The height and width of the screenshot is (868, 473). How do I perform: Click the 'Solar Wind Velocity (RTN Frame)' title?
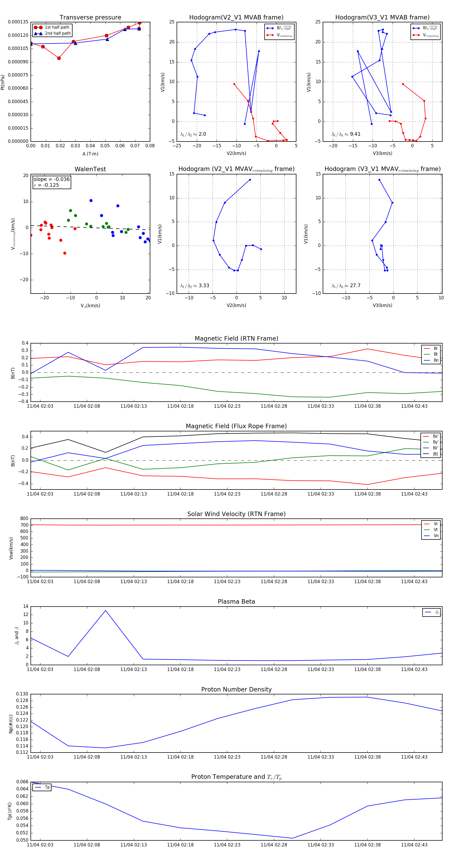click(x=236, y=514)
